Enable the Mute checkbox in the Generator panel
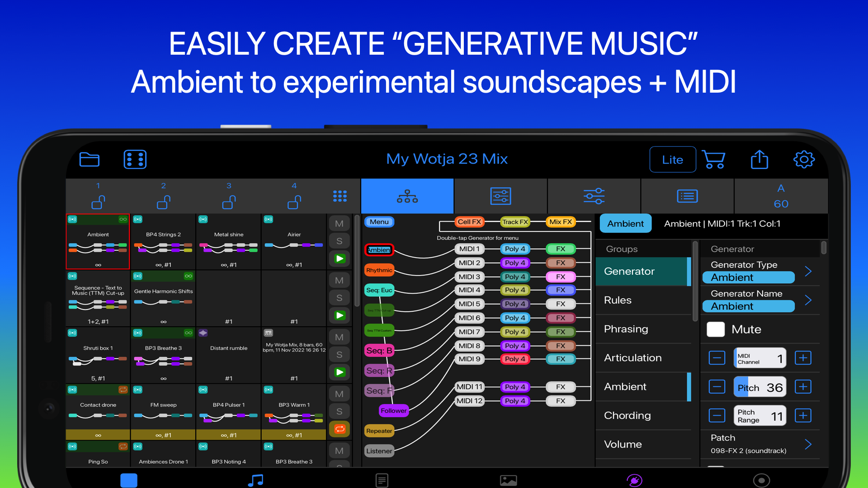Viewport: 868px width, 488px height. (x=716, y=329)
